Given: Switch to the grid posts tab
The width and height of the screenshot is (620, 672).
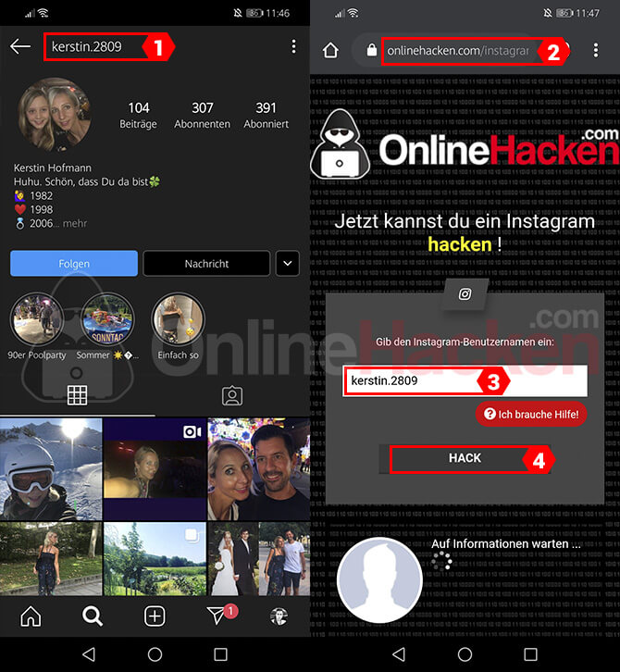Looking at the screenshot, I should click(77, 395).
